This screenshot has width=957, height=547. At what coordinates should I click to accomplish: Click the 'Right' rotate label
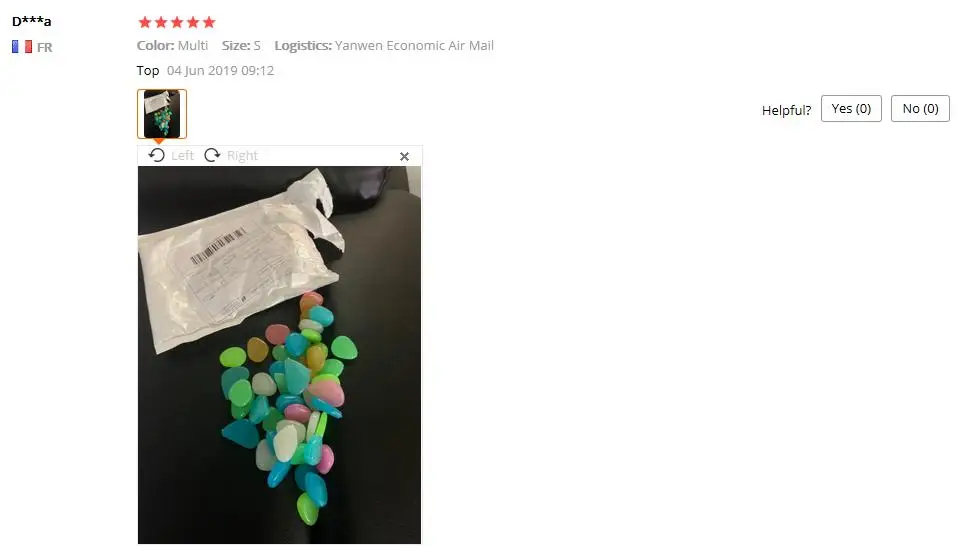coord(242,156)
